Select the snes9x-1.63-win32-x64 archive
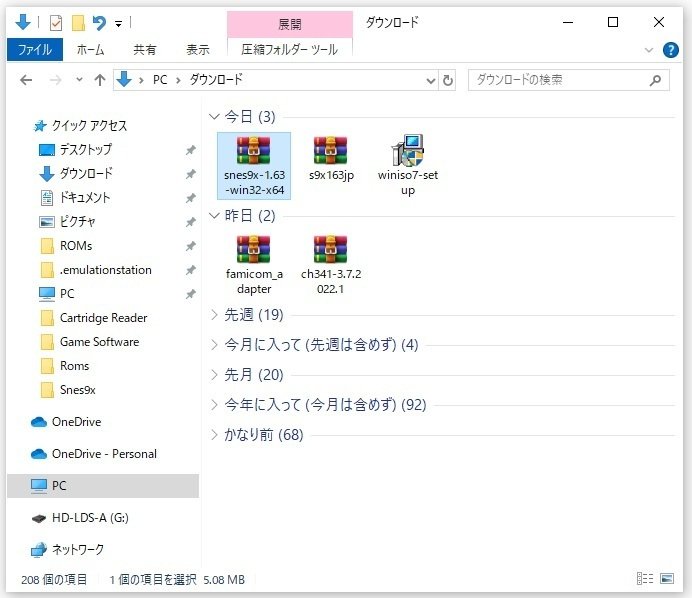The height and width of the screenshot is (598, 692). point(254,166)
